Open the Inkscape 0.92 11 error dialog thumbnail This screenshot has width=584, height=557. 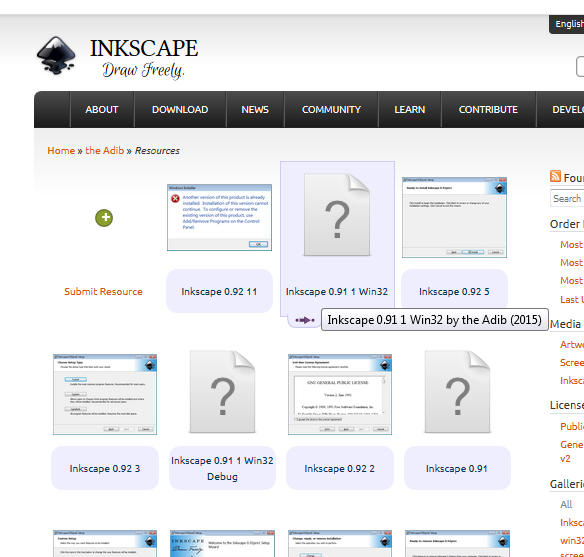[x=219, y=217]
